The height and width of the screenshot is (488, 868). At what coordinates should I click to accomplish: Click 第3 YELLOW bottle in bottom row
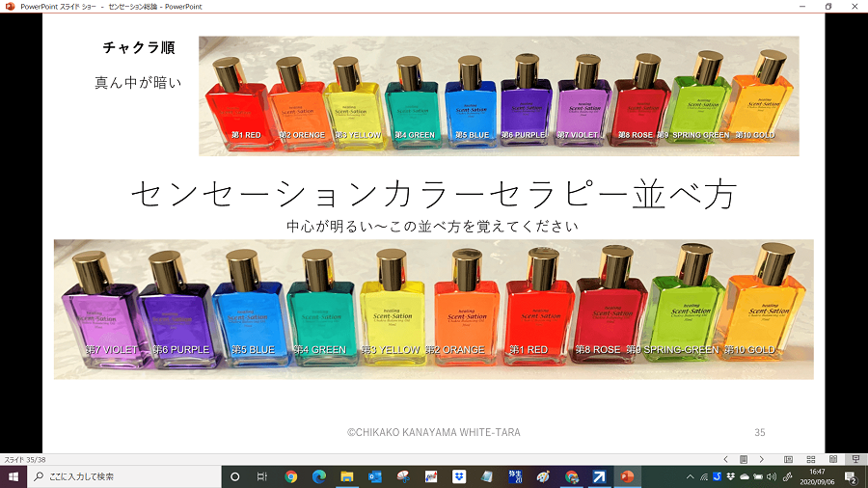tap(393, 307)
